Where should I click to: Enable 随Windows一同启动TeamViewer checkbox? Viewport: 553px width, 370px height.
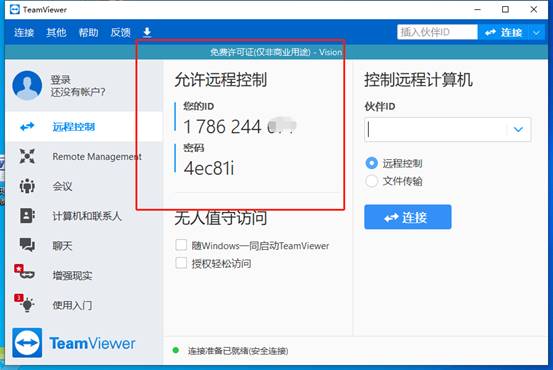(181, 245)
